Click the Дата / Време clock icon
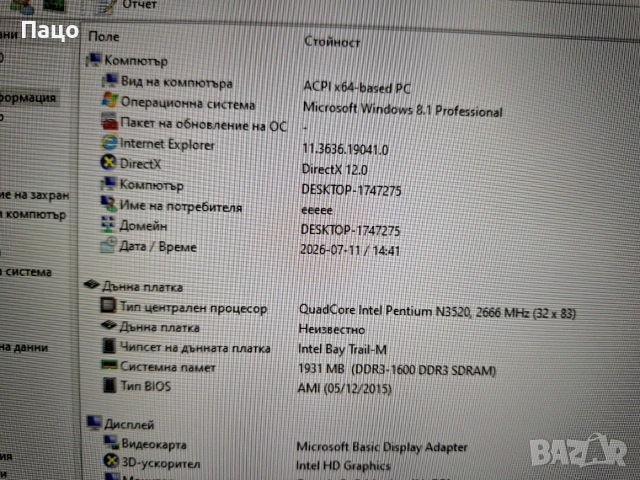 (108, 245)
